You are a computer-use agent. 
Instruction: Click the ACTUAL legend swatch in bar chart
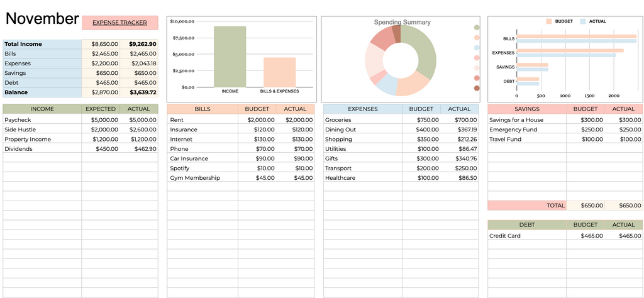(583, 21)
